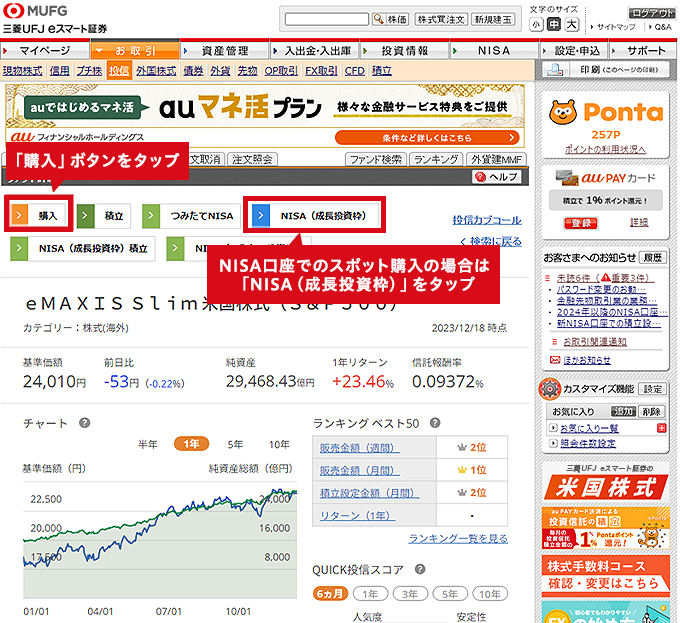Click the NISA（成長投資枠）button
The height and width of the screenshot is (623, 680).
[314, 215]
